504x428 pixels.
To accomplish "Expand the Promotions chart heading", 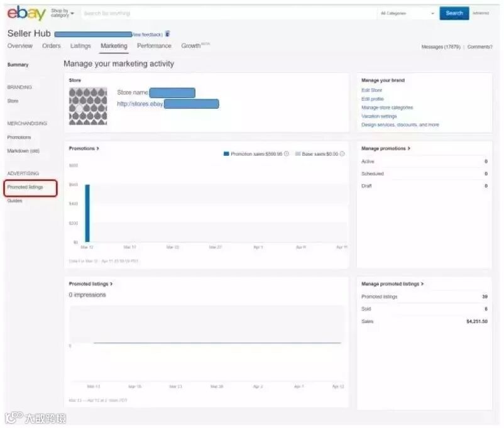I will pos(84,148).
